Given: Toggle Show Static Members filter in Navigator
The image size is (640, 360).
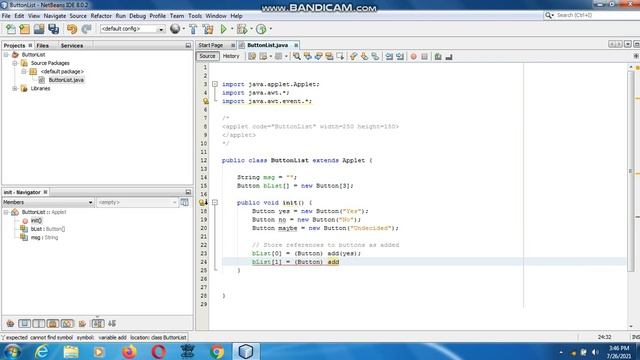Looking at the screenshot, I should click(x=39, y=324).
